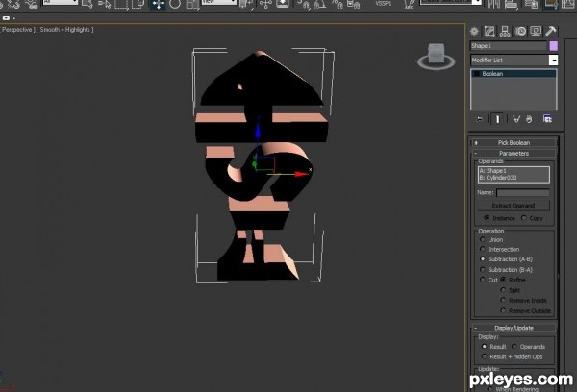Remove modifier from the stack
The width and height of the screenshot is (577, 392).
[x=529, y=119]
